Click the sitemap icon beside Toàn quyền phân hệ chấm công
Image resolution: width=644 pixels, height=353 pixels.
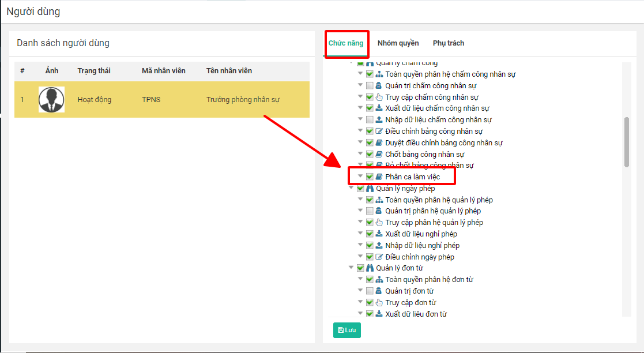click(379, 74)
